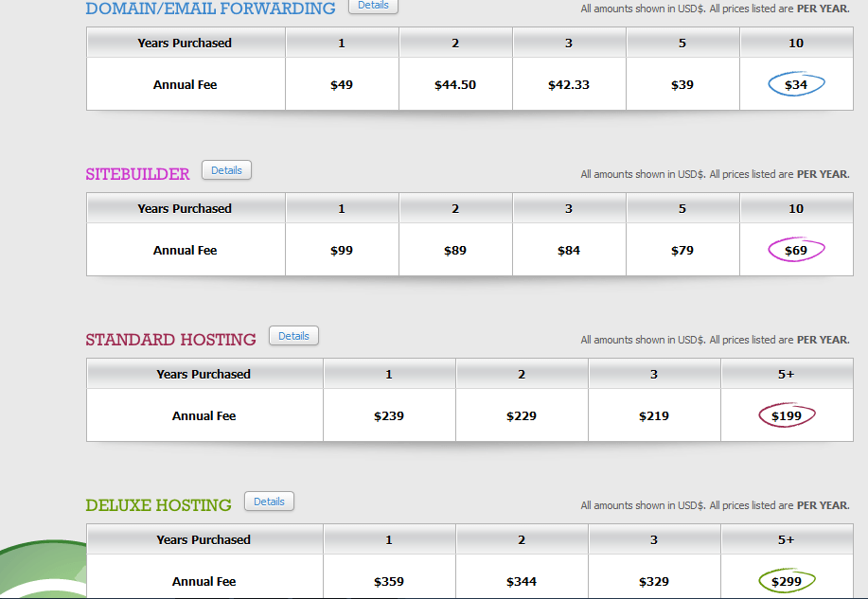The width and height of the screenshot is (868, 599).
Task: Open Details for Sitebuilder
Action: click(226, 170)
